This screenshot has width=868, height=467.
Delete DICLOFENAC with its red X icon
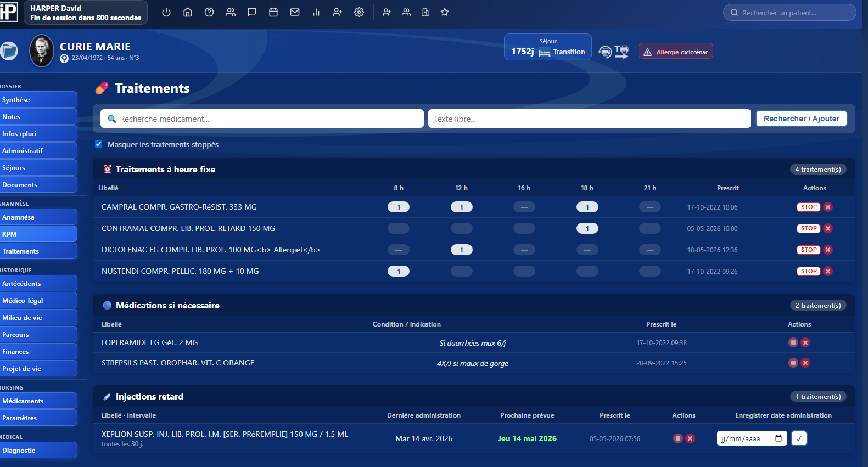click(x=828, y=250)
